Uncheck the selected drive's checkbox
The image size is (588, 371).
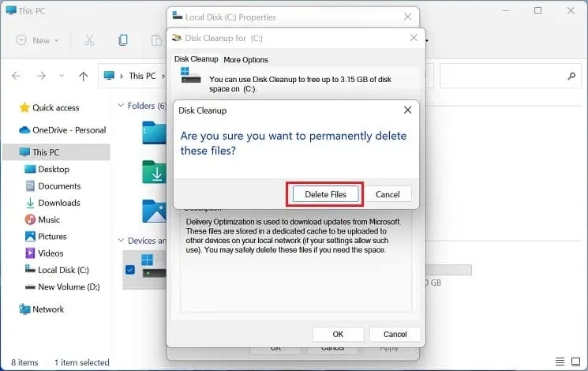point(130,270)
